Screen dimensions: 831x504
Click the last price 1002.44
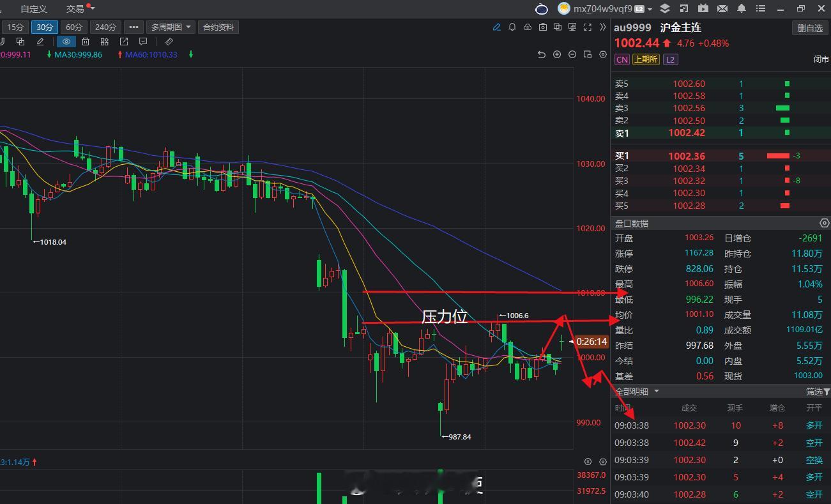(636, 43)
